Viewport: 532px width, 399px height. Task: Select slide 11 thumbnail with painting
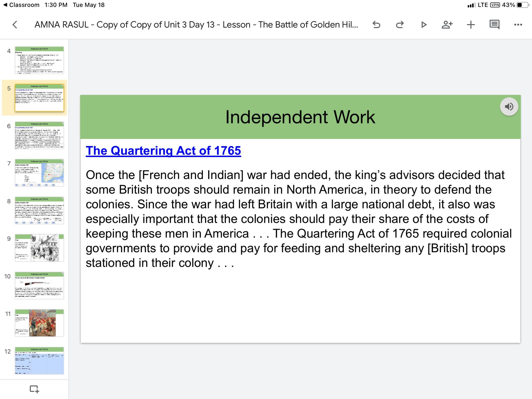pos(39,323)
